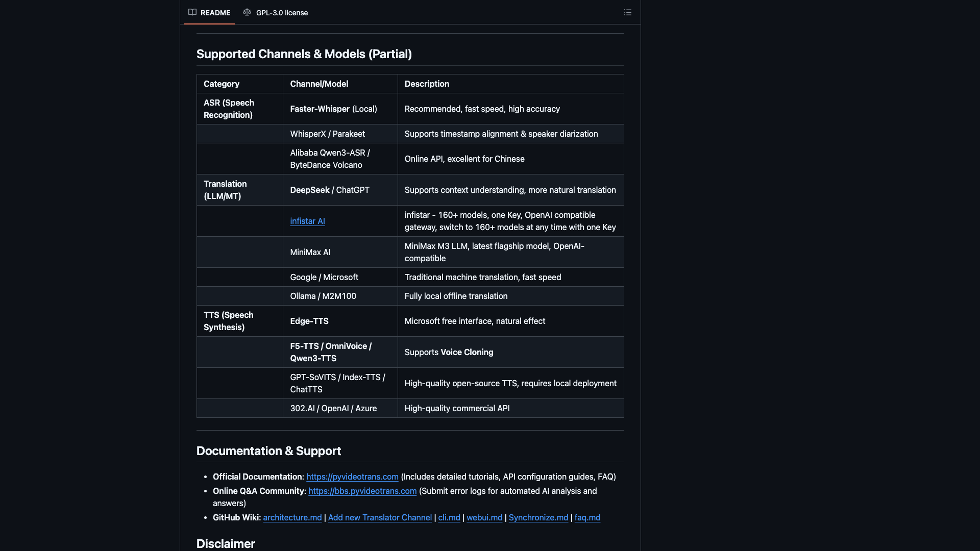Screen dimensions: 980x551
Task: Open the GPL-3.0 license tab
Action: click(276, 12)
